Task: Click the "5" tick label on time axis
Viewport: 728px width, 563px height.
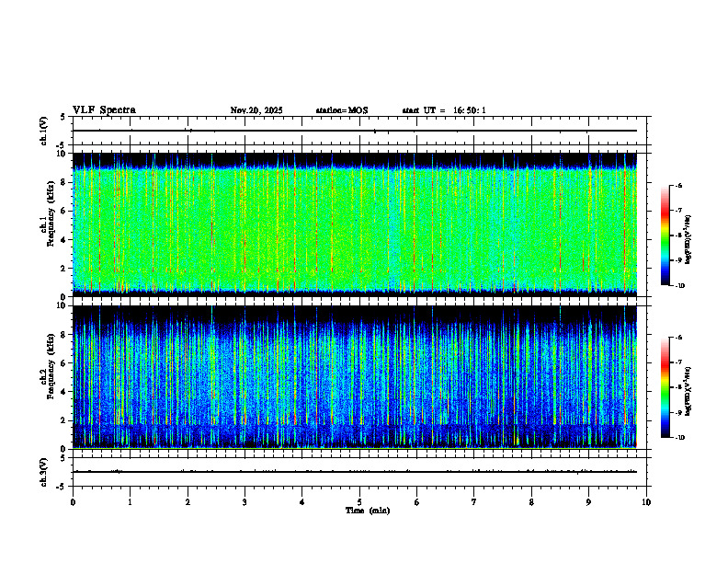Action: point(359,502)
